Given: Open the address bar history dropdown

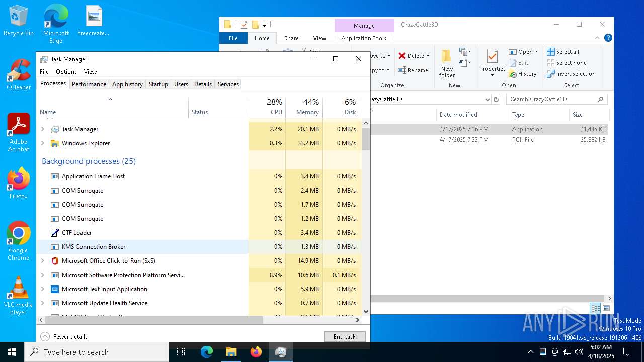Looking at the screenshot, I should coord(487,99).
